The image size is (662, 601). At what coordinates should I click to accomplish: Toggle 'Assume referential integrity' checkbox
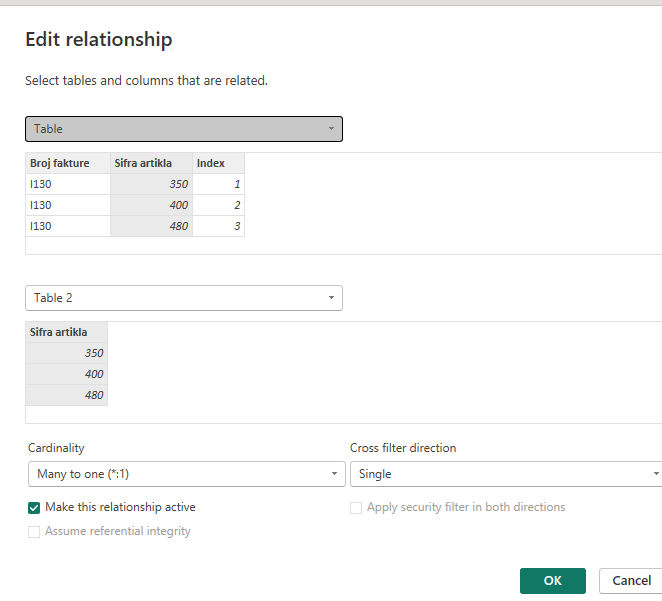[34, 532]
